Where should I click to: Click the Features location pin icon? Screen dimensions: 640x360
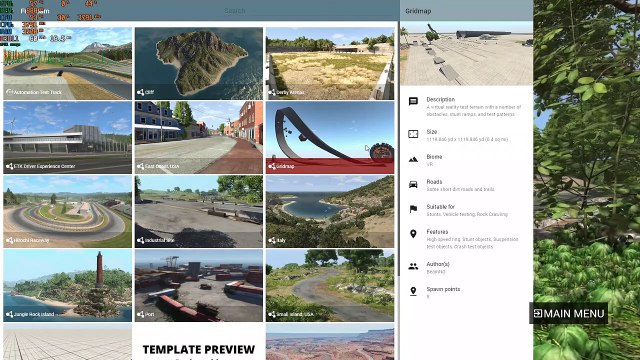point(413,234)
